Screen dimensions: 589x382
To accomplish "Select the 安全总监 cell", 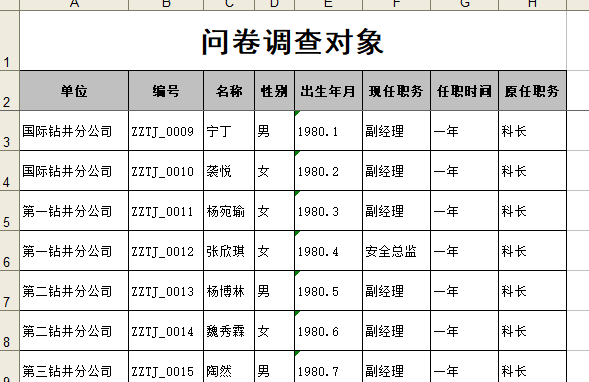I will coord(396,251).
